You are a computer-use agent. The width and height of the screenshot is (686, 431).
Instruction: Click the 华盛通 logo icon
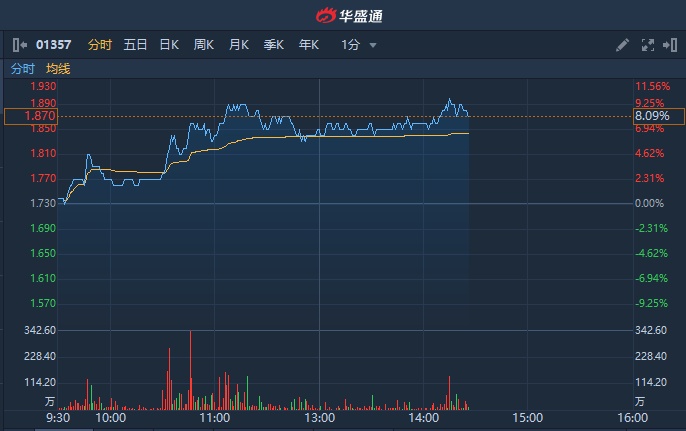[x=327, y=16]
